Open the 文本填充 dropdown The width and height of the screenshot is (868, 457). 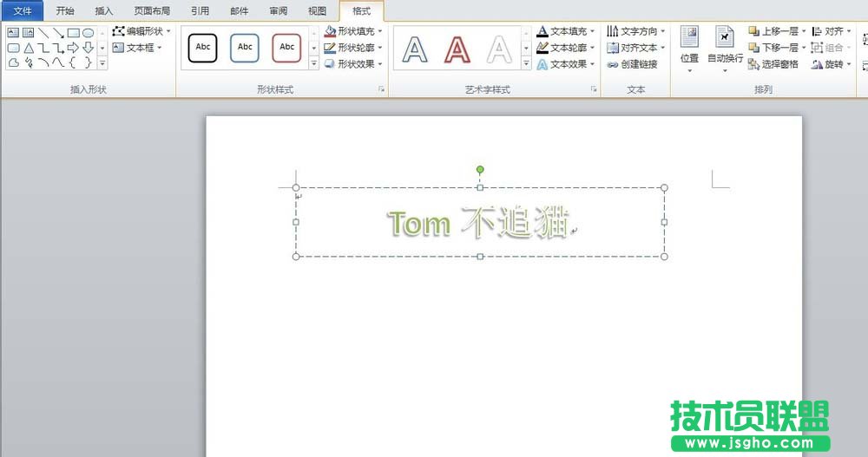click(566, 31)
